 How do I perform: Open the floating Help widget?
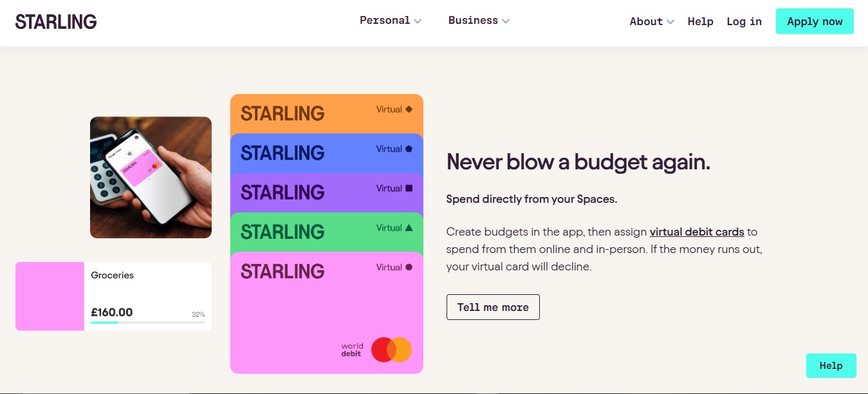[831, 366]
